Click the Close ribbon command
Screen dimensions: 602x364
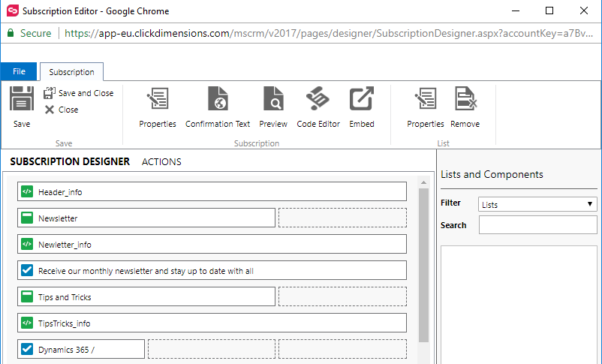pos(62,110)
